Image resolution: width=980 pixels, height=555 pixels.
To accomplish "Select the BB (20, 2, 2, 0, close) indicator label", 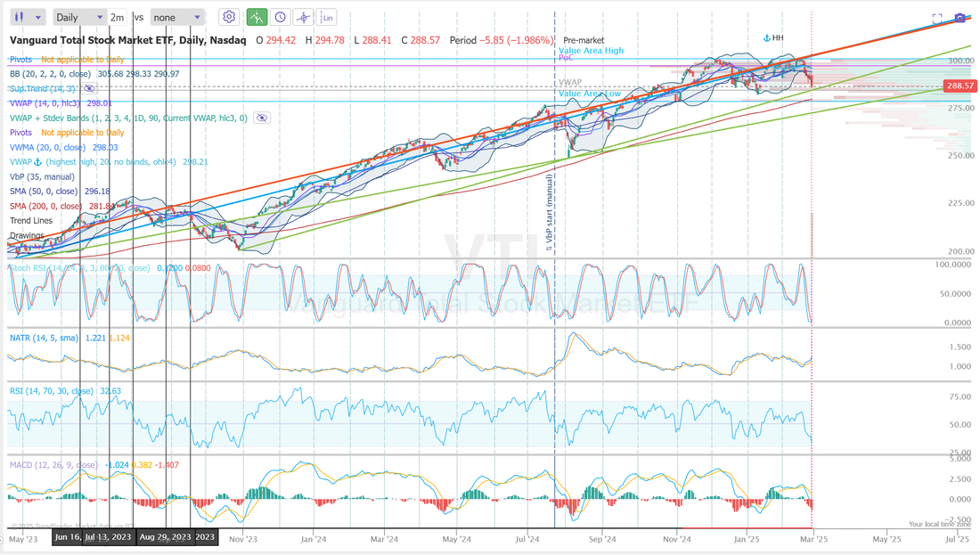I will pos(50,74).
